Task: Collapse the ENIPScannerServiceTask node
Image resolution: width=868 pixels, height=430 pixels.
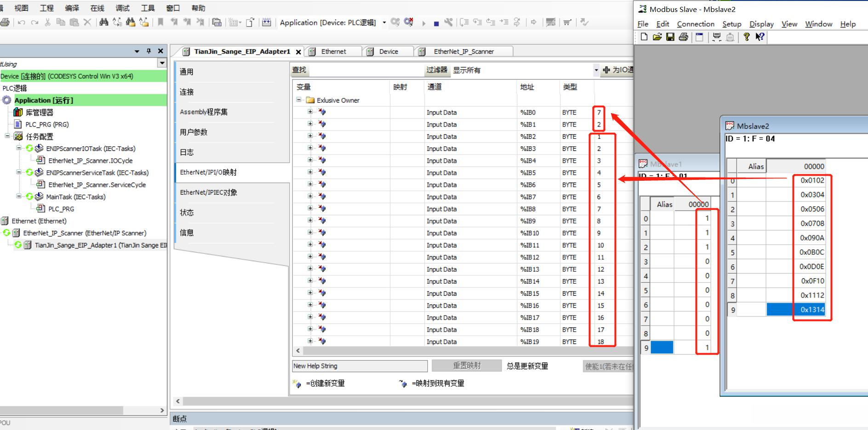Action: click(19, 172)
